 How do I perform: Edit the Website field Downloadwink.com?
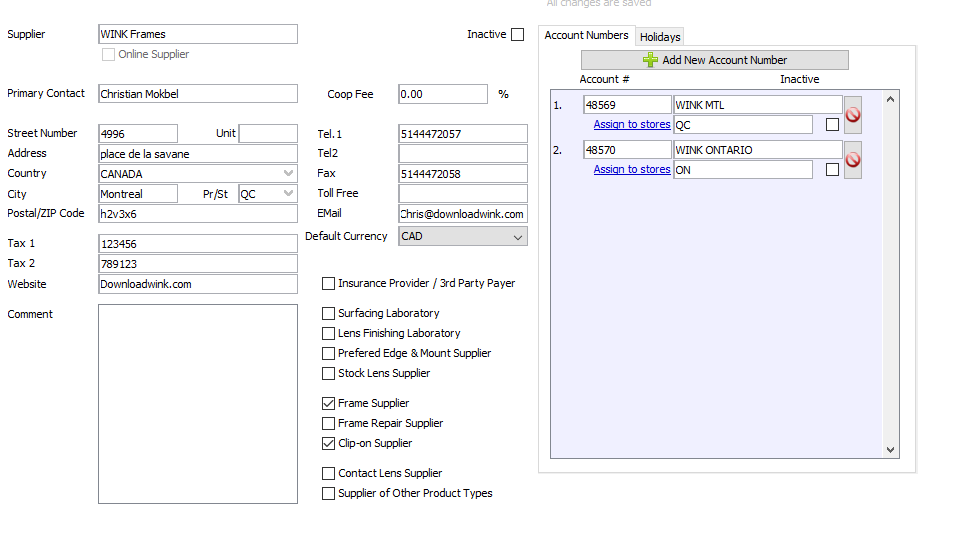198,284
